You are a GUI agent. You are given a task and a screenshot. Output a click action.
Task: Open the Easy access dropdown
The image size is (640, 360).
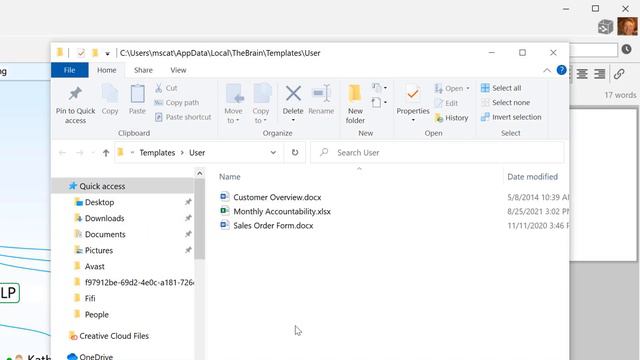pos(379,102)
